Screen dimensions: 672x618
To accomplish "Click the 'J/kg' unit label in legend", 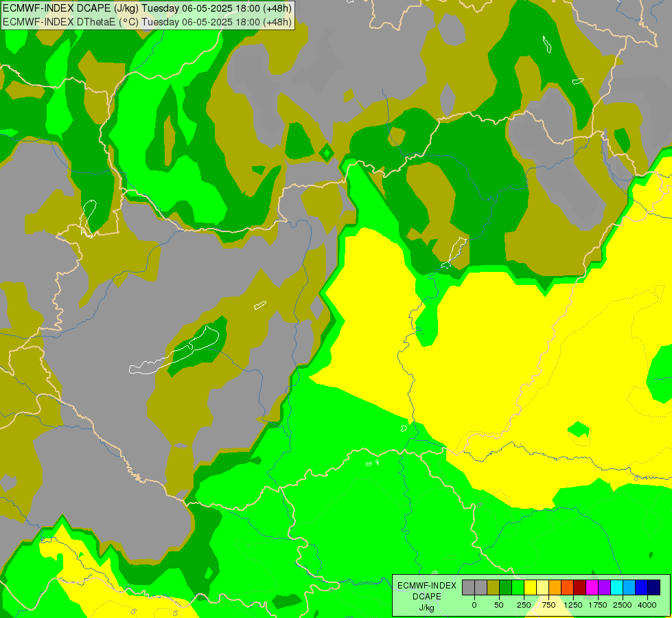I will pos(426,608).
